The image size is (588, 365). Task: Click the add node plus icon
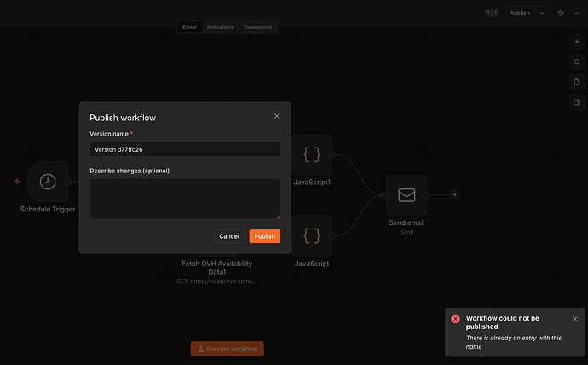pyautogui.click(x=577, y=42)
